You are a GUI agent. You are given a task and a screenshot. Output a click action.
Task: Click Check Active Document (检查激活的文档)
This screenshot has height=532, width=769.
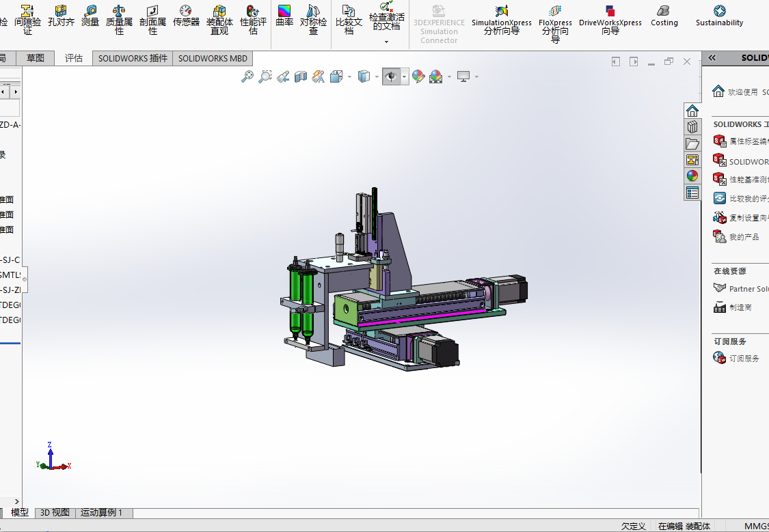pos(386,16)
